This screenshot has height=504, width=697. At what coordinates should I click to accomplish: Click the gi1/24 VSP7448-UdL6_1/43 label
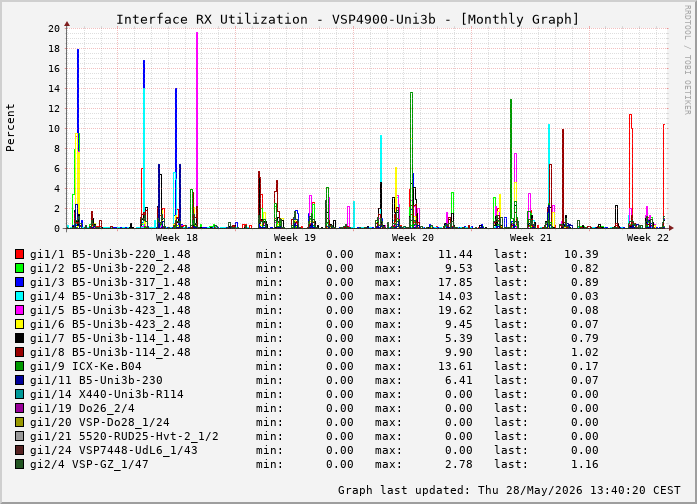(114, 450)
